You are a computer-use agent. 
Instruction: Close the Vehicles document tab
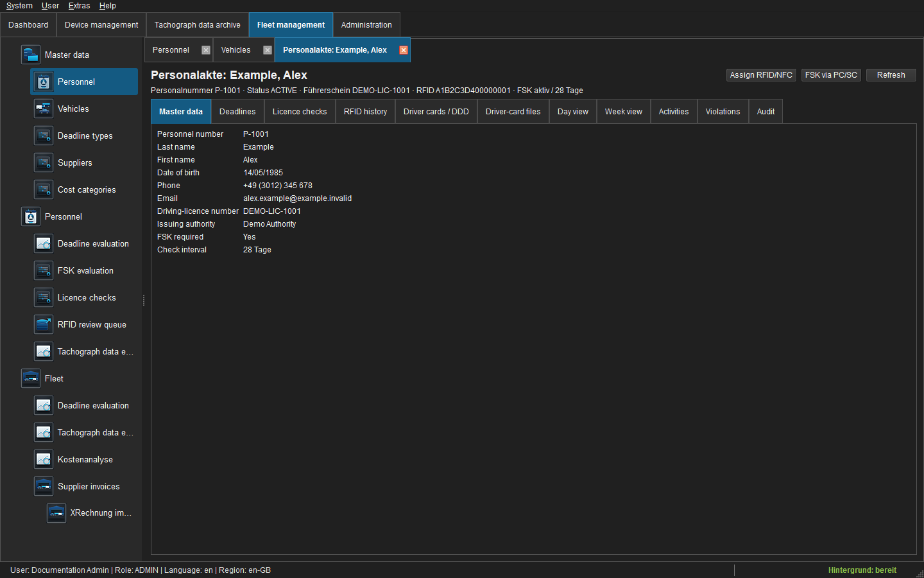pyautogui.click(x=268, y=50)
